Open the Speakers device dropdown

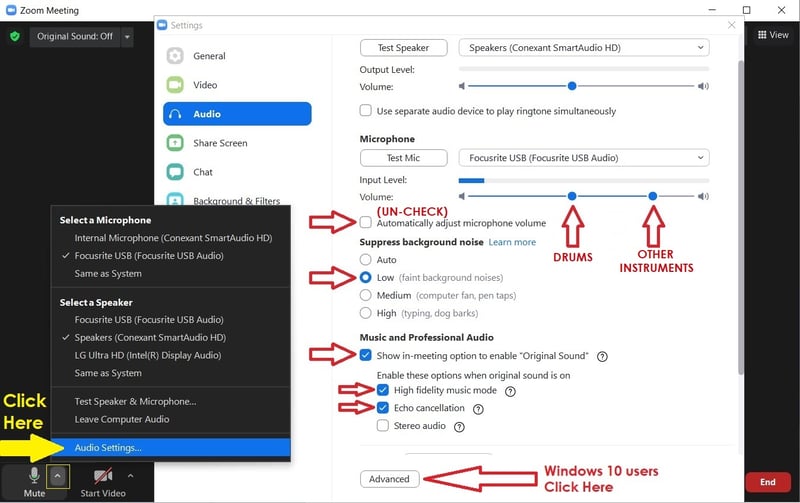tap(584, 47)
